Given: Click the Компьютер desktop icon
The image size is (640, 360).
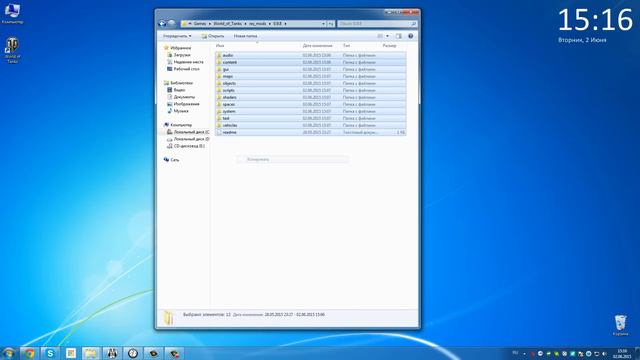Looking at the screenshot, I should [12, 13].
